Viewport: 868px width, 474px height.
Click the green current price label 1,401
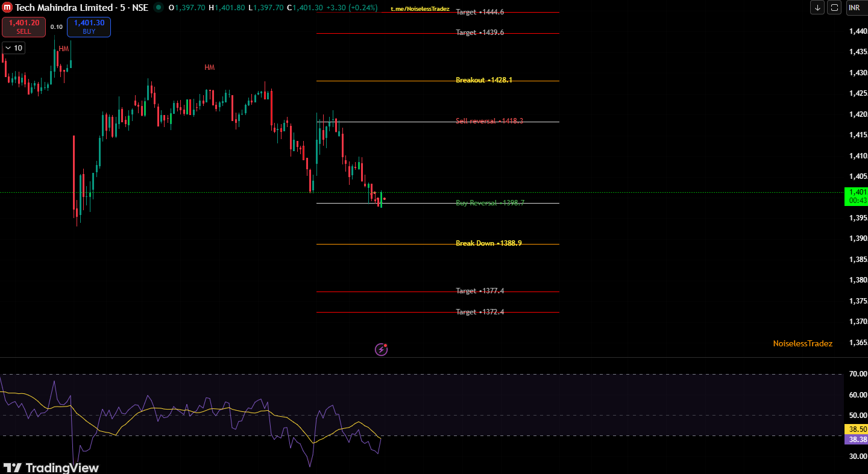(x=856, y=196)
